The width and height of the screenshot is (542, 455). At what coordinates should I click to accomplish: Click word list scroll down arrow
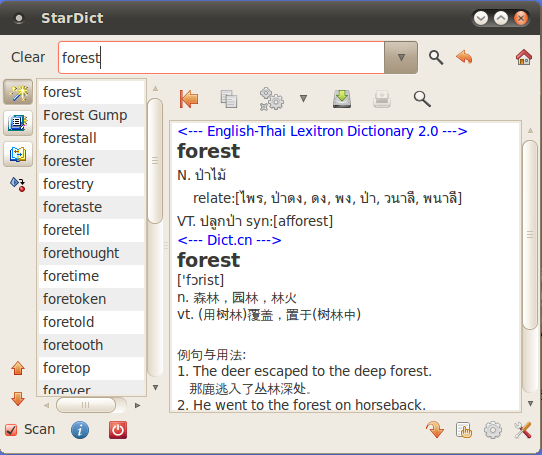(155, 387)
